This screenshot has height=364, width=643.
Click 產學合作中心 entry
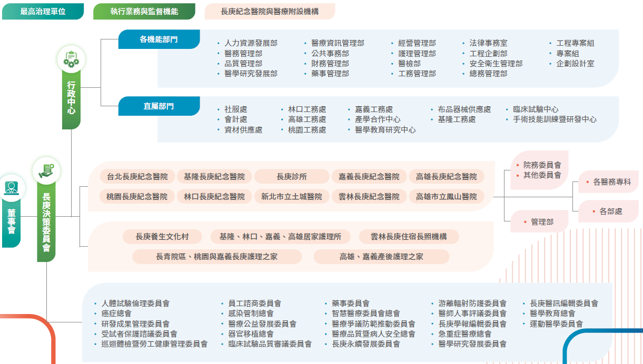tap(378, 119)
